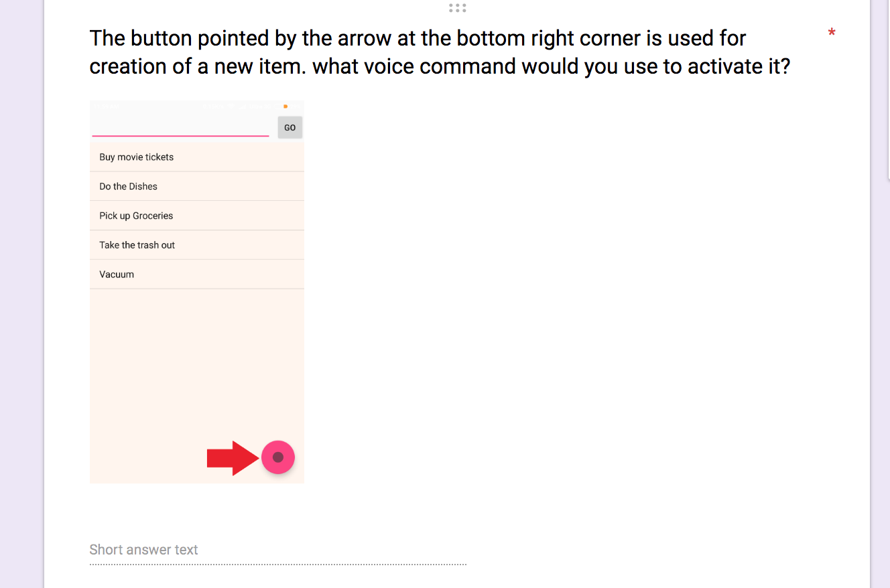
Task: Click the question title text to edit
Action: [x=440, y=52]
